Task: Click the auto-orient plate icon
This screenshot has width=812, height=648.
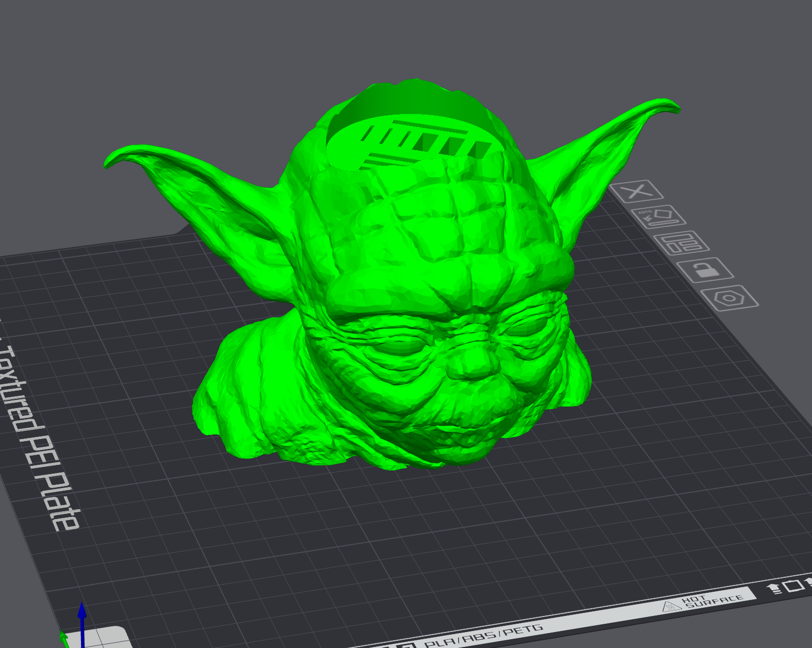Action: tap(659, 217)
